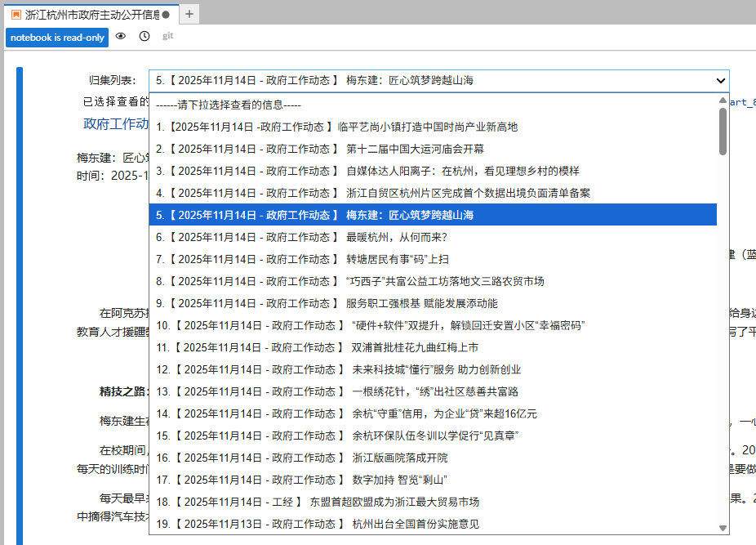Choose item 10 "硬件+软件"双提升
The width and height of the screenshot is (756, 545).
[433, 325]
